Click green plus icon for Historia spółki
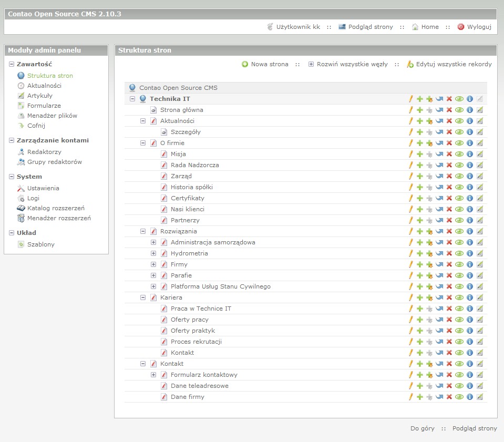The width and height of the screenshot is (504, 442). pos(420,187)
